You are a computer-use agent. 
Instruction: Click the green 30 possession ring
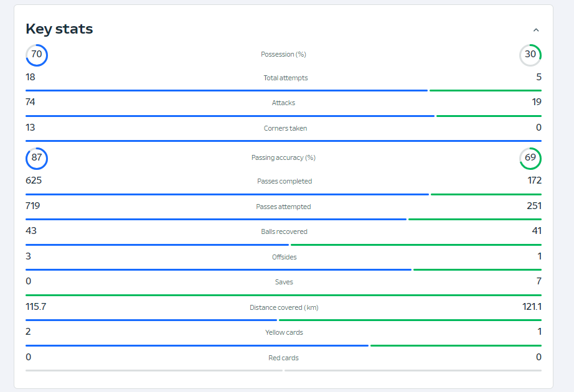click(530, 55)
